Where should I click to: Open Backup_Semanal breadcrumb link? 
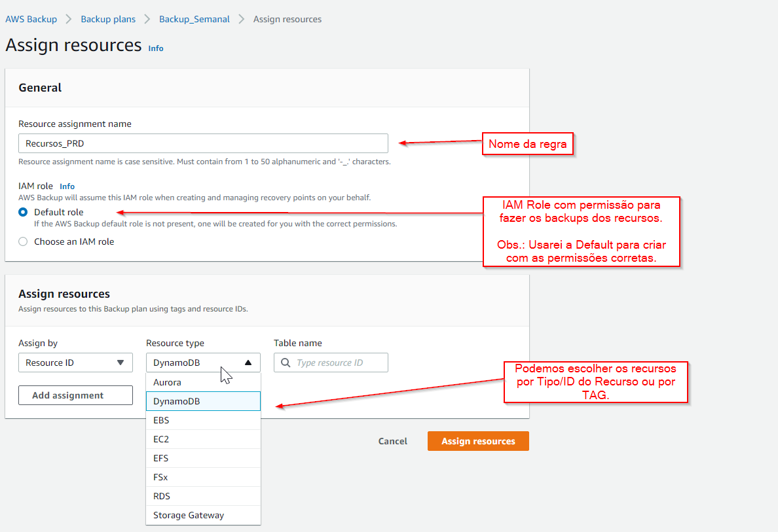point(194,19)
